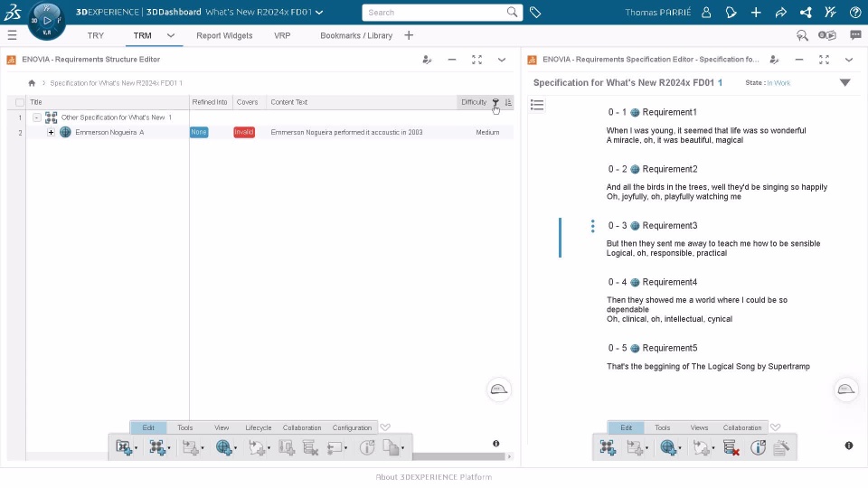Open the Views tab in Specification Editor

tap(699, 427)
